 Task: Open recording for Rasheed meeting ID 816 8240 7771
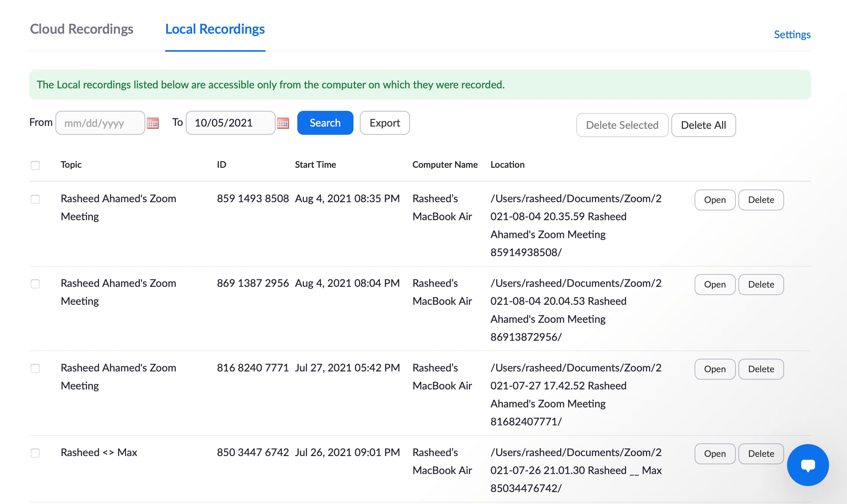pos(714,368)
